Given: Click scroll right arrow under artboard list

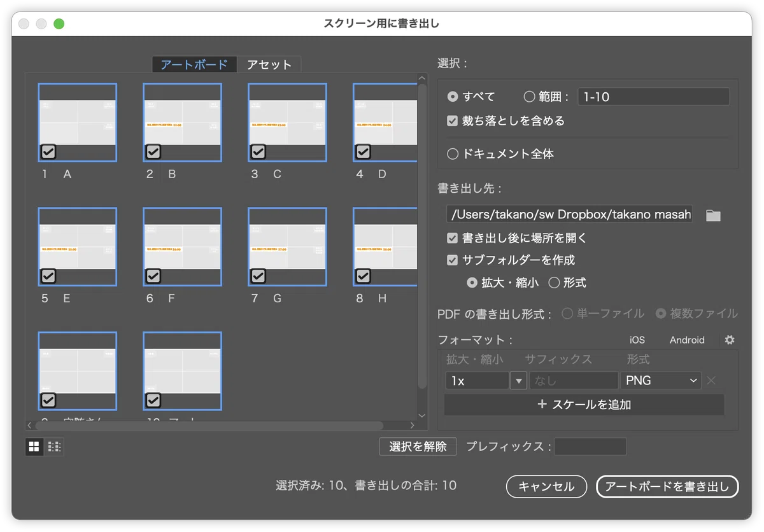Looking at the screenshot, I should (412, 425).
